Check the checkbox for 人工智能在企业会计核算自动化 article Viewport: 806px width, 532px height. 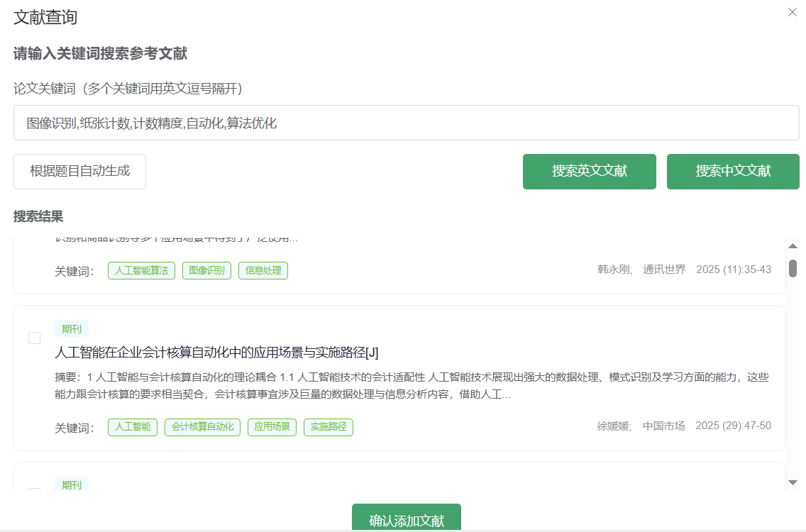coord(34,338)
